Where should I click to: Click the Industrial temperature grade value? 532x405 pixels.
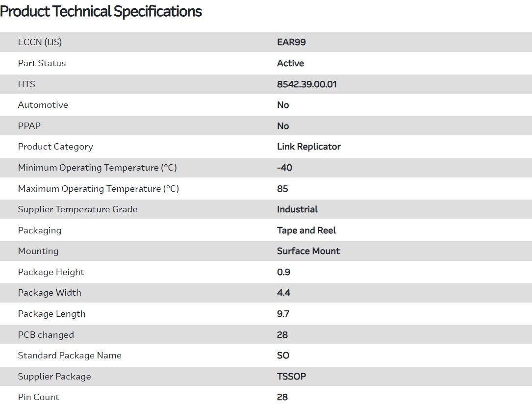[297, 209]
